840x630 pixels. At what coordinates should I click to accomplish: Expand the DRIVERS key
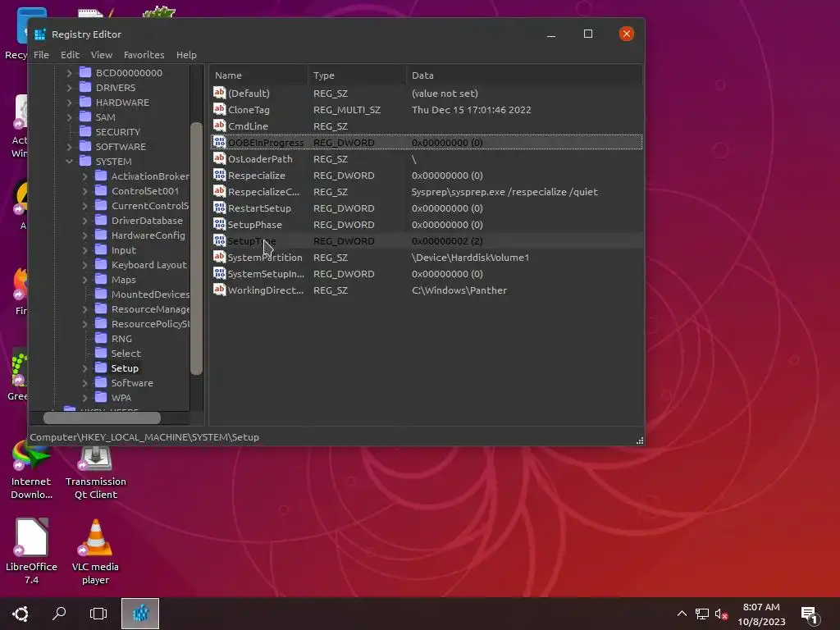pos(69,87)
